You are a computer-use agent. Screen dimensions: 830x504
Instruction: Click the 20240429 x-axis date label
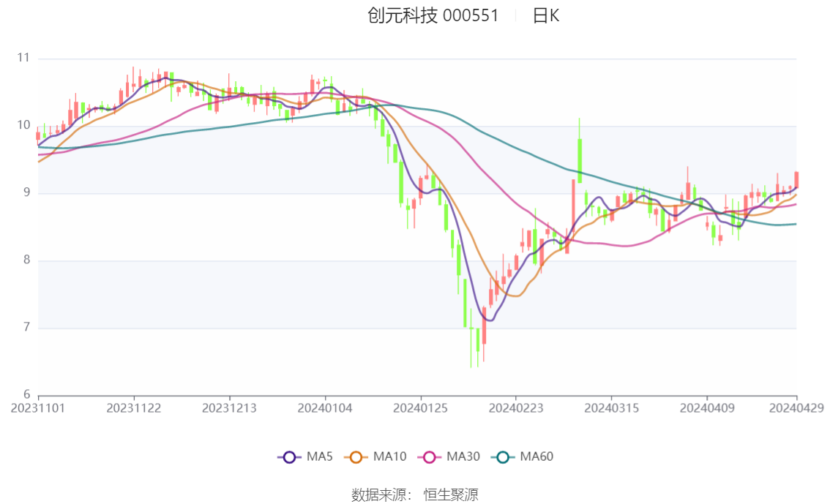796,407
